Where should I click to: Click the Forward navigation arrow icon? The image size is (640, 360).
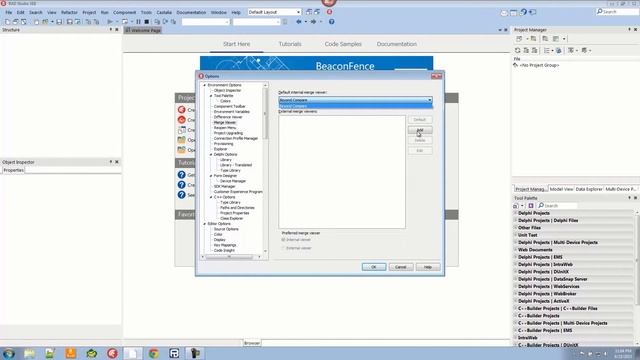pyautogui.click(x=313, y=22)
